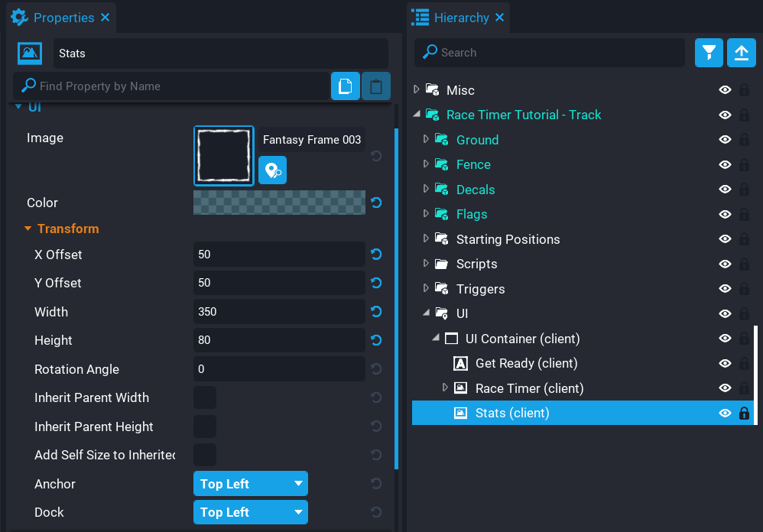The width and height of the screenshot is (763, 532).
Task: Reset the X Offset value
Action: [x=376, y=255]
